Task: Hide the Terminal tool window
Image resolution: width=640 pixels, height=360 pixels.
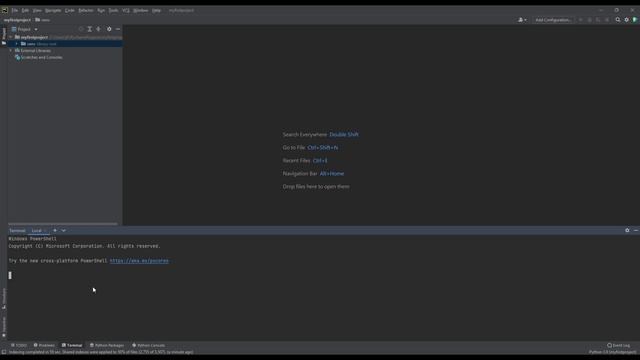Action: [x=636, y=231]
